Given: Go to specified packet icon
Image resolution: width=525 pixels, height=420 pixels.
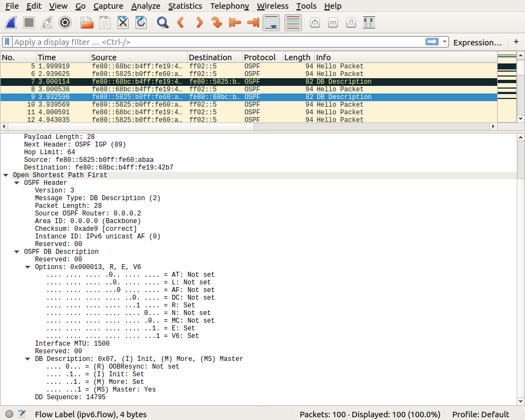Looking at the screenshot, I should [217, 23].
